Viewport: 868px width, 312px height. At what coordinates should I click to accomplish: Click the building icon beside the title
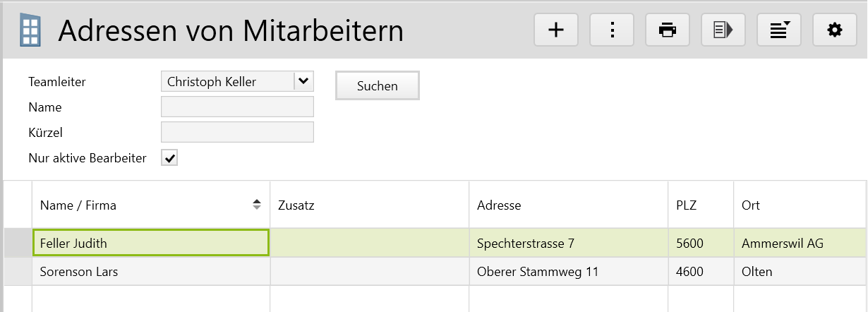click(x=30, y=30)
